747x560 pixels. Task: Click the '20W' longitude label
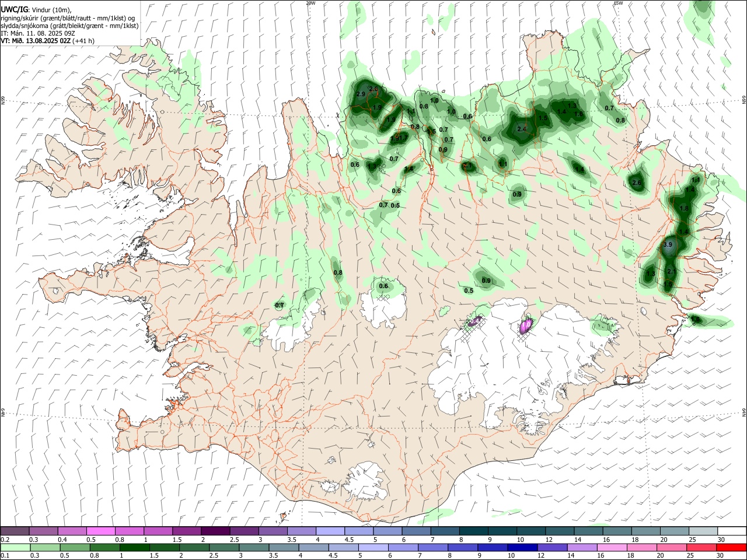[x=310, y=3]
